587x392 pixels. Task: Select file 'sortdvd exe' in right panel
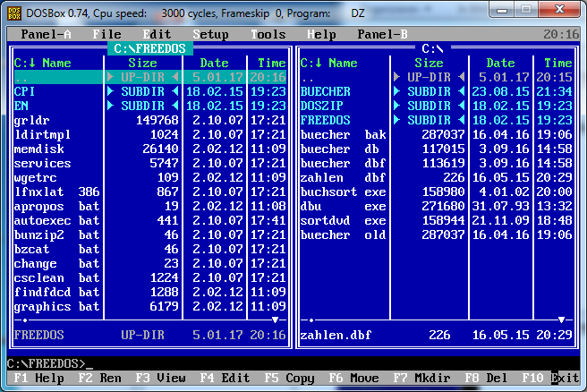[437, 220]
